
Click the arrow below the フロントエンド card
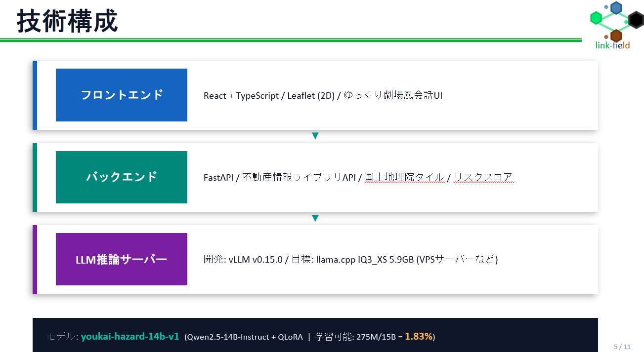[315, 136]
